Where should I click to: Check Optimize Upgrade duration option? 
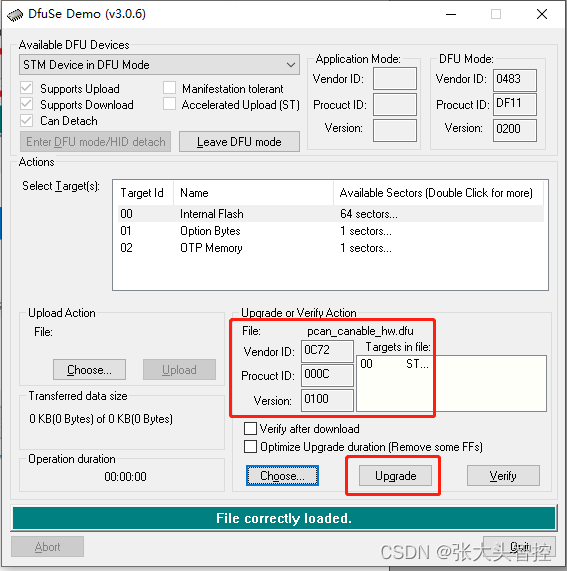(250, 446)
